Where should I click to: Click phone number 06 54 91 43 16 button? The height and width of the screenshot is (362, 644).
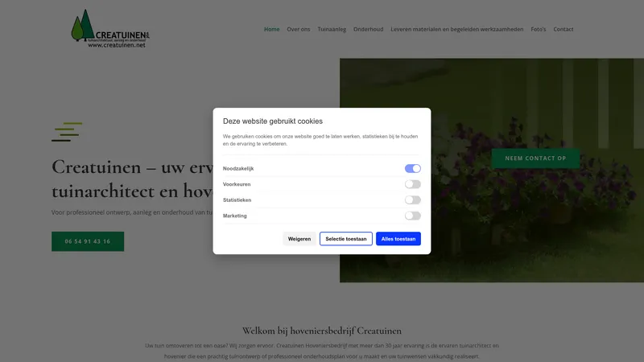click(x=88, y=241)
